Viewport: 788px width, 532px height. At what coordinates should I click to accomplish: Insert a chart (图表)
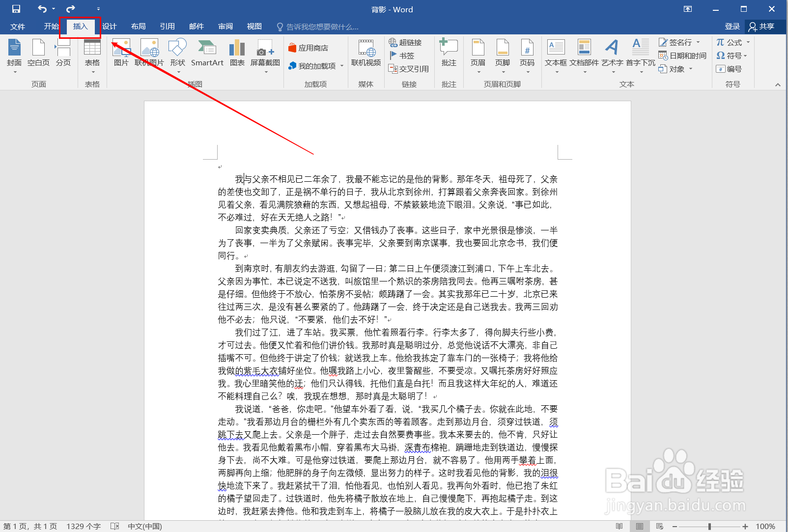[237, 53]
